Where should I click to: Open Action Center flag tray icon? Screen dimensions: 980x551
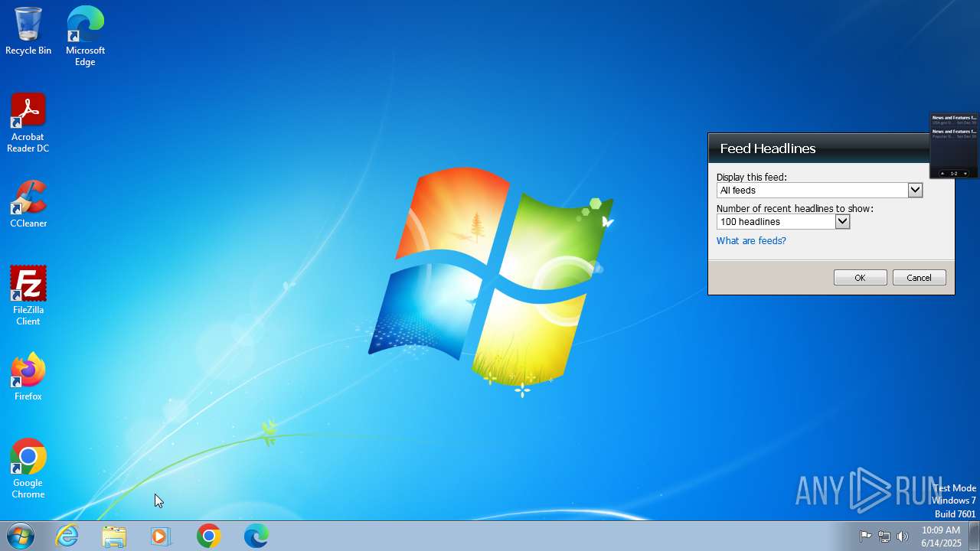(x=865, y=536)
